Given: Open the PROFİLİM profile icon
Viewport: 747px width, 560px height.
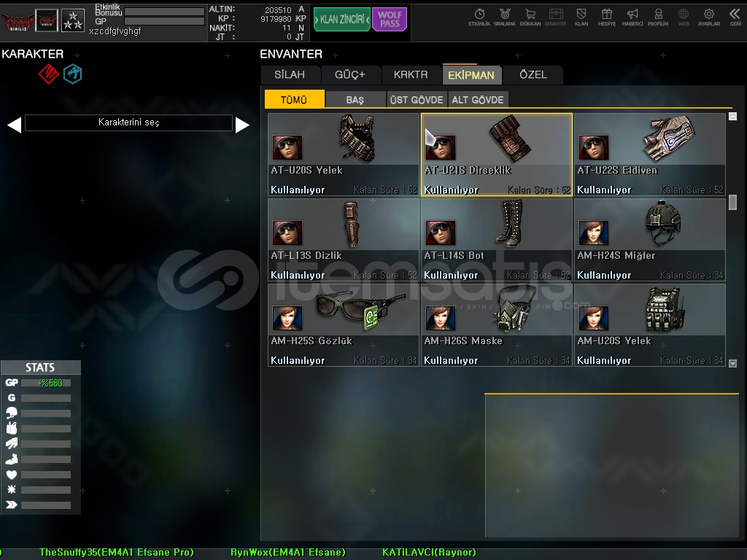Looking at the screenshot, I should pyautogui.click(x=658, y=17).
